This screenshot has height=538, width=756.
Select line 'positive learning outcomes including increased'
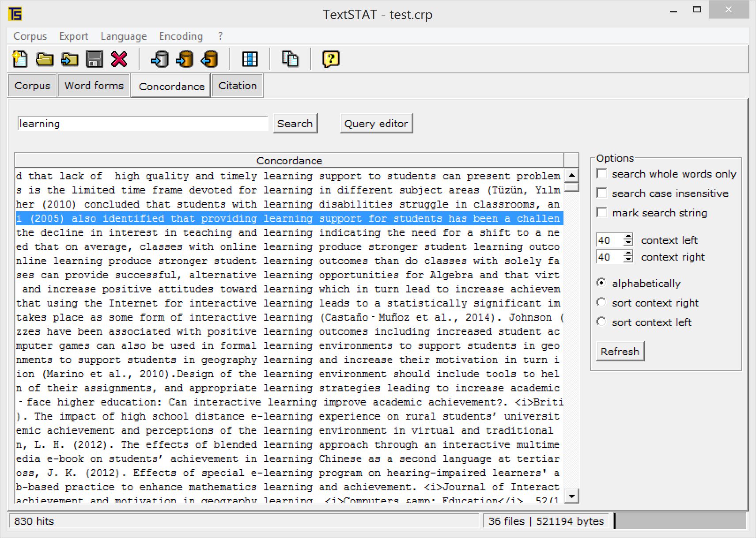click(x=289, y=331)
